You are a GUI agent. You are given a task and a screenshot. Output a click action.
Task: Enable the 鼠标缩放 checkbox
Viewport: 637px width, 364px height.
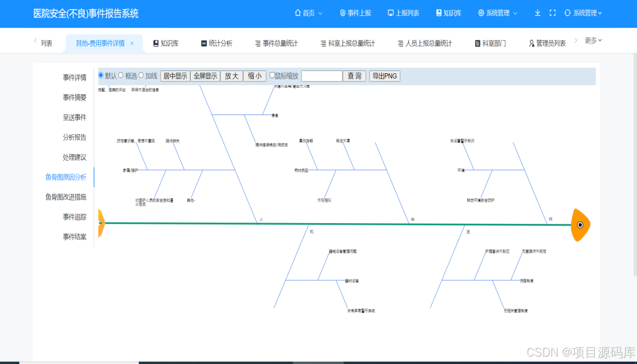click(x=272, y=76)
